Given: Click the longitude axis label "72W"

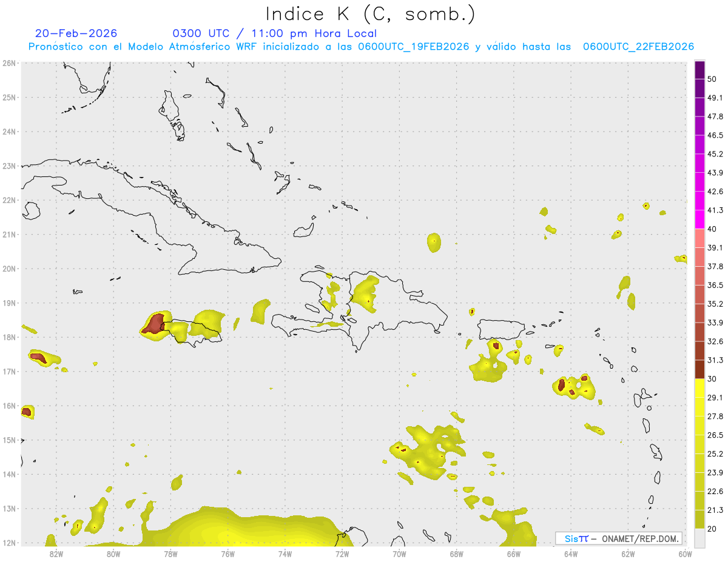Looking at the screenshot, I should click(x=342, y=554).
